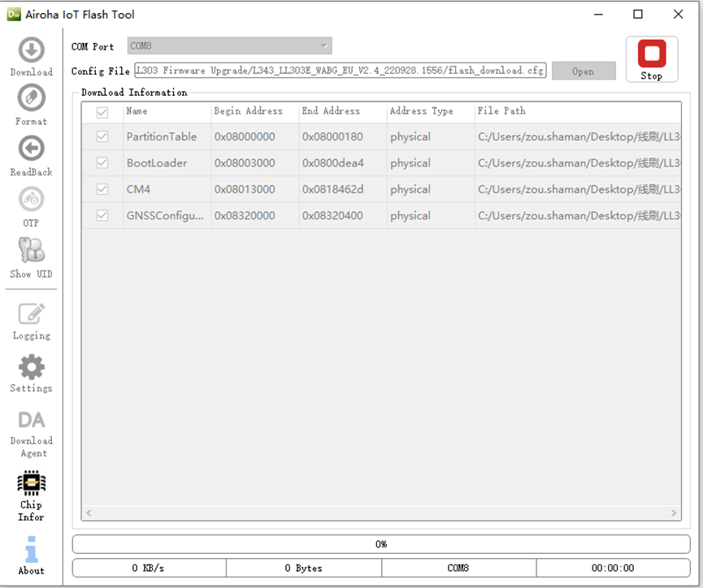Open Settings via the gear icon
This screenshot has width=703, height=588.
tap(31, 368)
